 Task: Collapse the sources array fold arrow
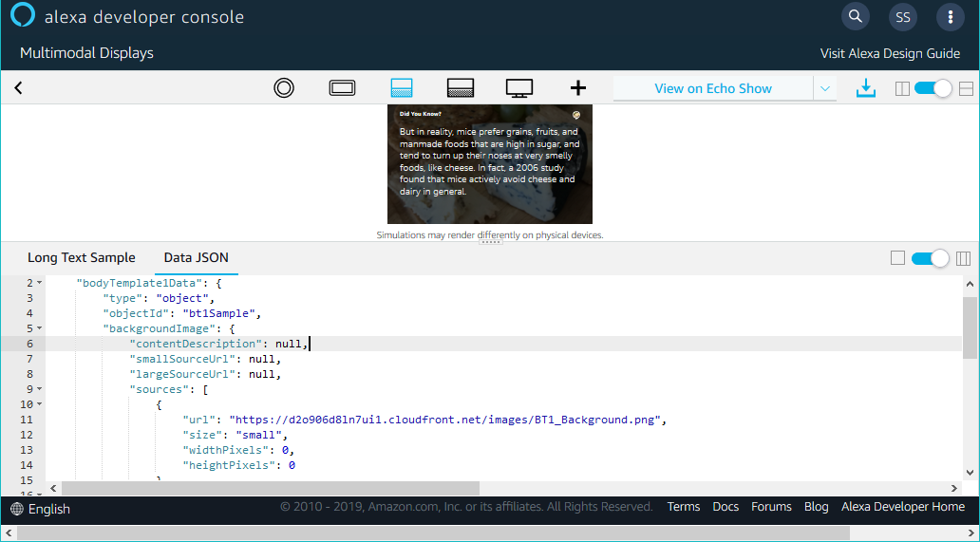coord(39,389)
